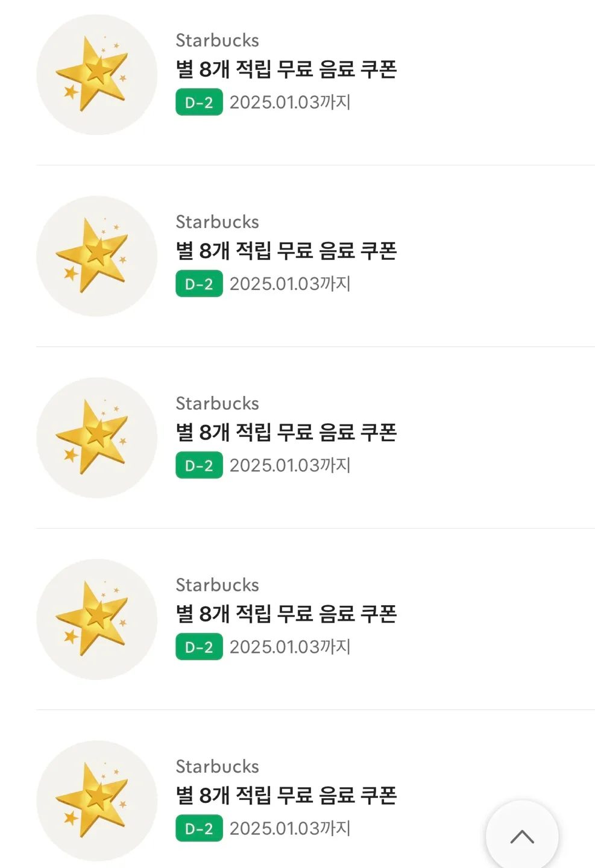The image size is (595, 868).
Task: Tap the first coupon's gold star icon
Action: pos(96,75)
